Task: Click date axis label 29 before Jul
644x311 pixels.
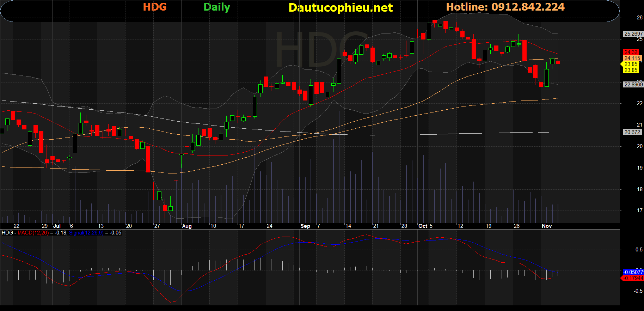Action: coord(45,226)
